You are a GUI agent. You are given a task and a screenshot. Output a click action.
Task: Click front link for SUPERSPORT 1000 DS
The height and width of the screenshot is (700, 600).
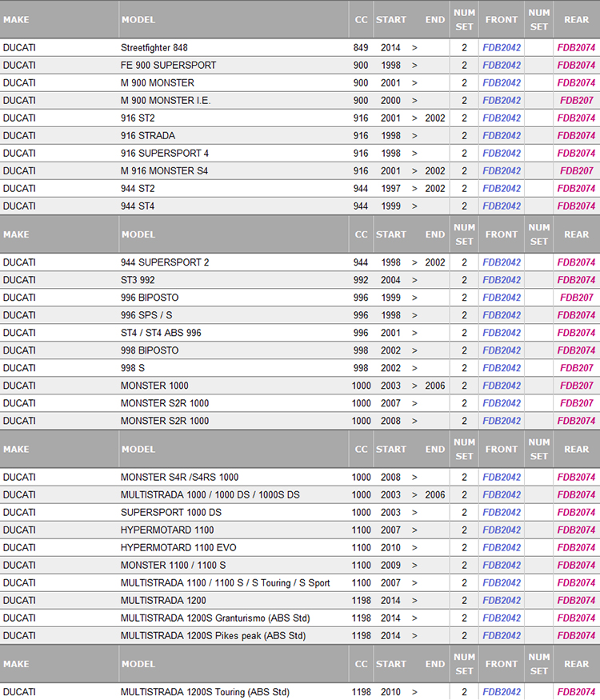click(502, 513)
